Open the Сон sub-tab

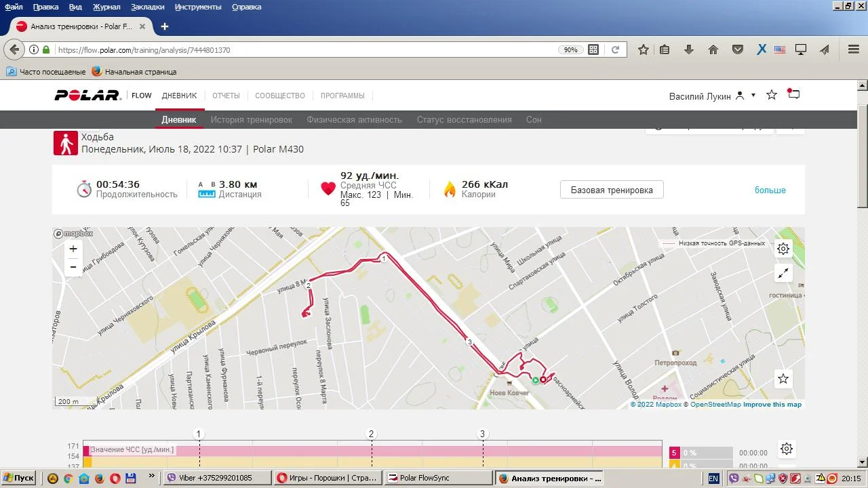[x=534, y=119]
